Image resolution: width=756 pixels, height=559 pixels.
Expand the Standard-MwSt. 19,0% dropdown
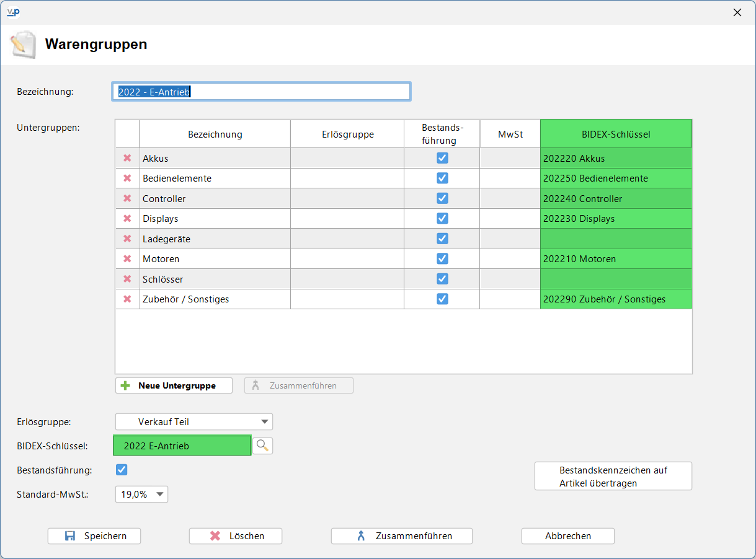(x=141, y=494)
